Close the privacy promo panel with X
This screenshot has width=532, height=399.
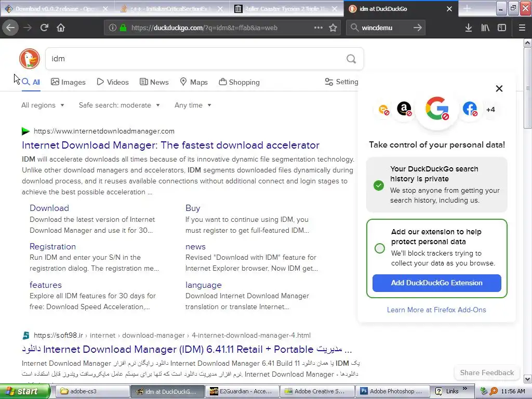(x=499, y=88)
